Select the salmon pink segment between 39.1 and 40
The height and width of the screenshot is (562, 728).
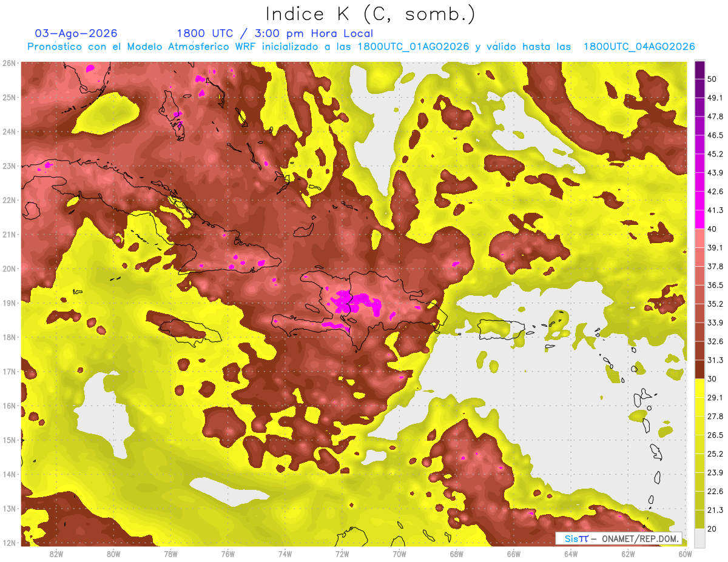tap(699, 238)
